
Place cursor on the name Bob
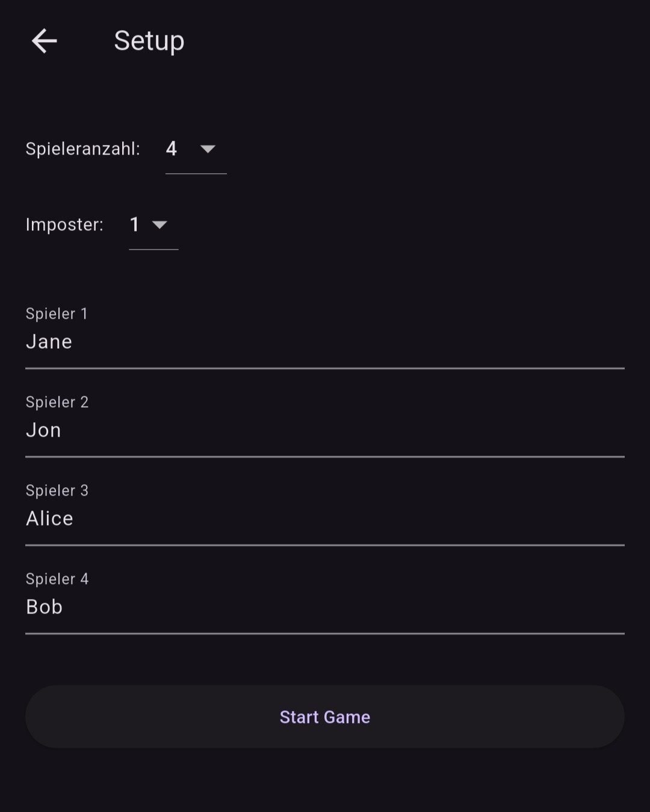click(45, 607)
